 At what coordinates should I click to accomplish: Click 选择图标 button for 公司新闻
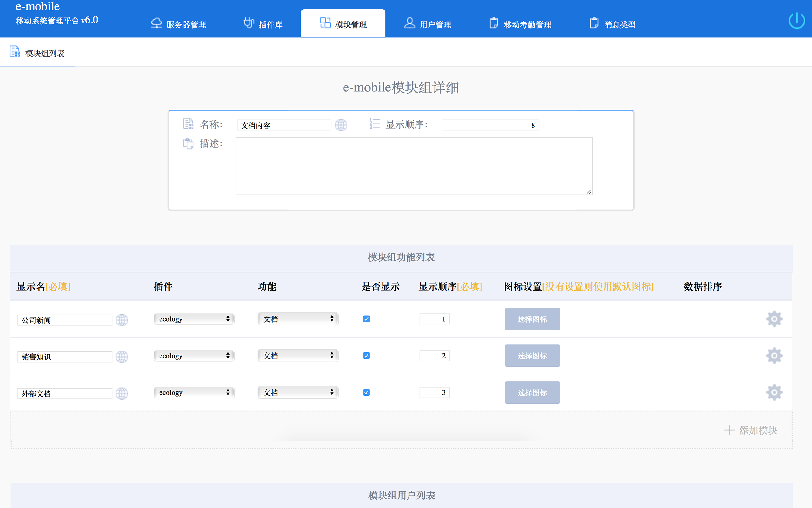point(532,319)
